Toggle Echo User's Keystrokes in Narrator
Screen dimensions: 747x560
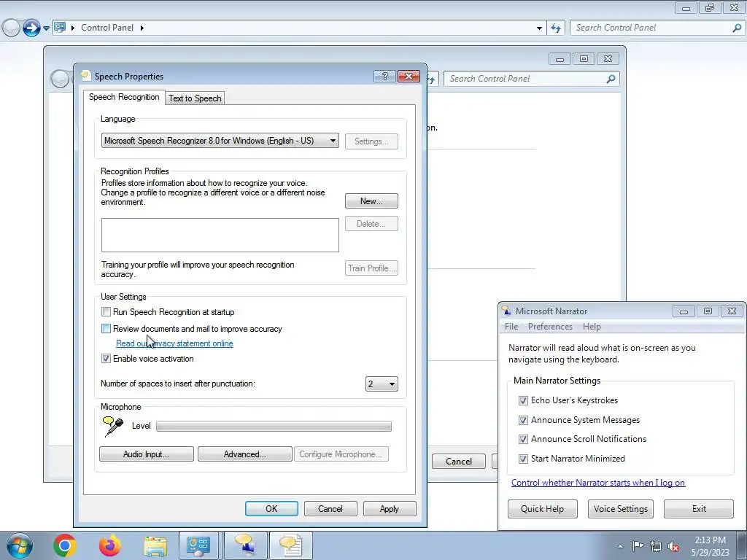[x=523, y=400]
